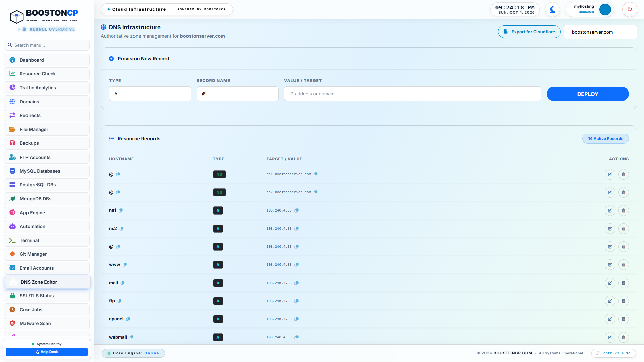Delete the webmail A record
Image resolution: width=644 pixels, height=362 pixels.
click(623, 337)
